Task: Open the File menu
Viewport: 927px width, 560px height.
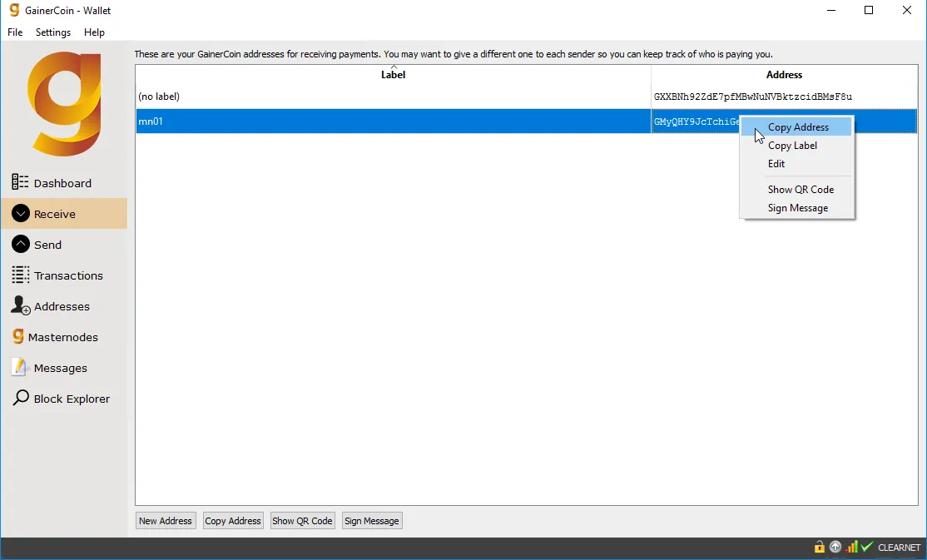Action: click(x=15, y=32)
